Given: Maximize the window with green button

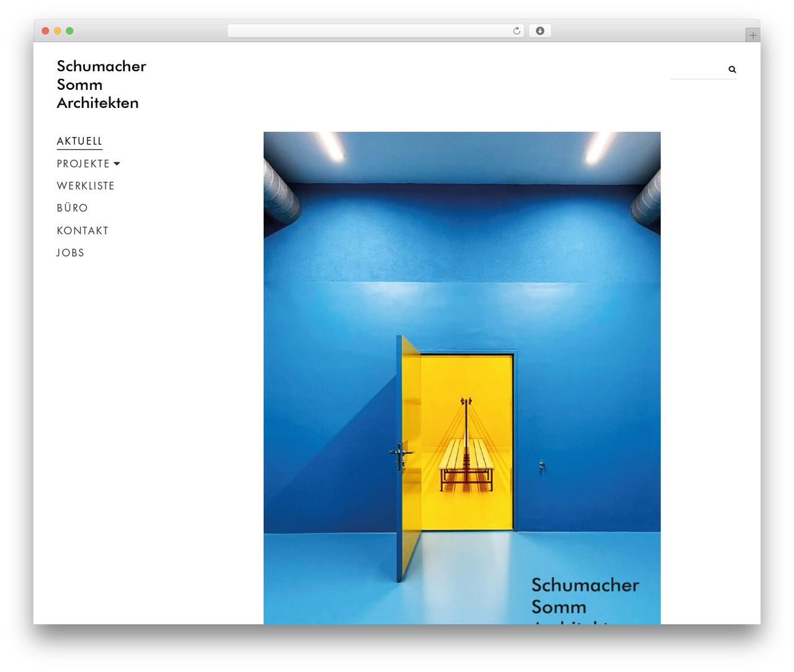Looking at the screenshot, I should click(x=69, y=31).
